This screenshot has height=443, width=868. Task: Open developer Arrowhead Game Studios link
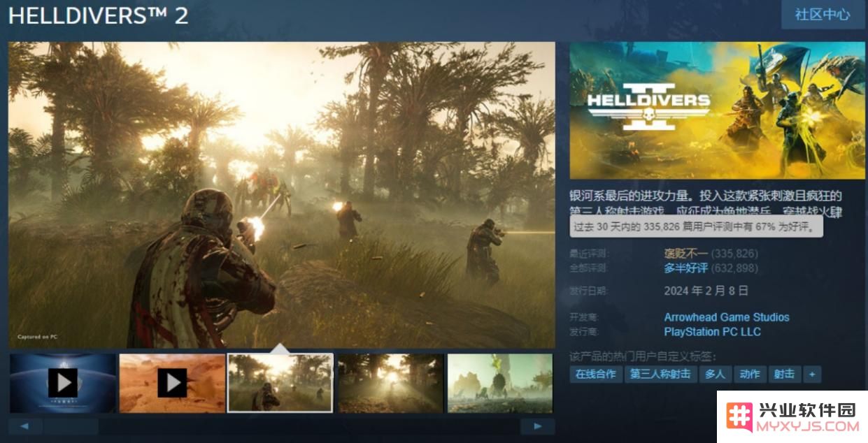727,317
